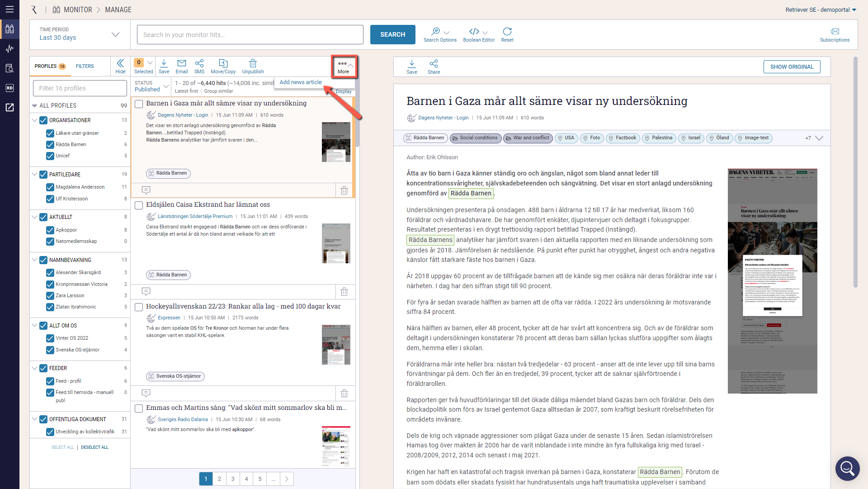Image resolution: width=868 pixels, height=489 pixels.
Task: Click SELECT ALL profiles link
Action: coord(62,447)
